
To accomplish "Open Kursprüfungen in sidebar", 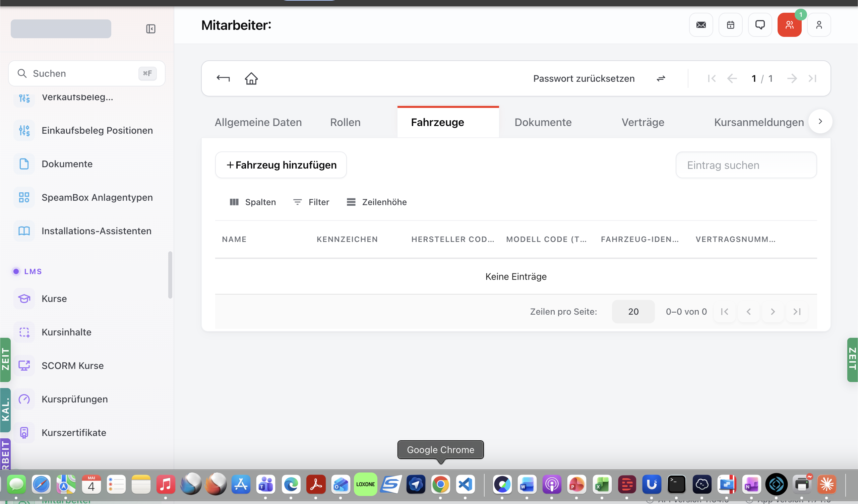I will (x=87, y=399).
